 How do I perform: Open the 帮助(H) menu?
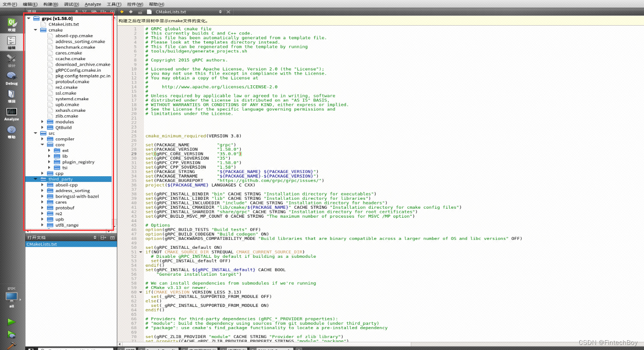156,4
